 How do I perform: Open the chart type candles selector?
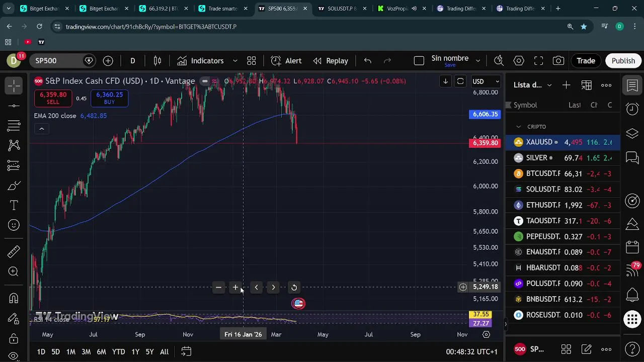tap(157, 61)
